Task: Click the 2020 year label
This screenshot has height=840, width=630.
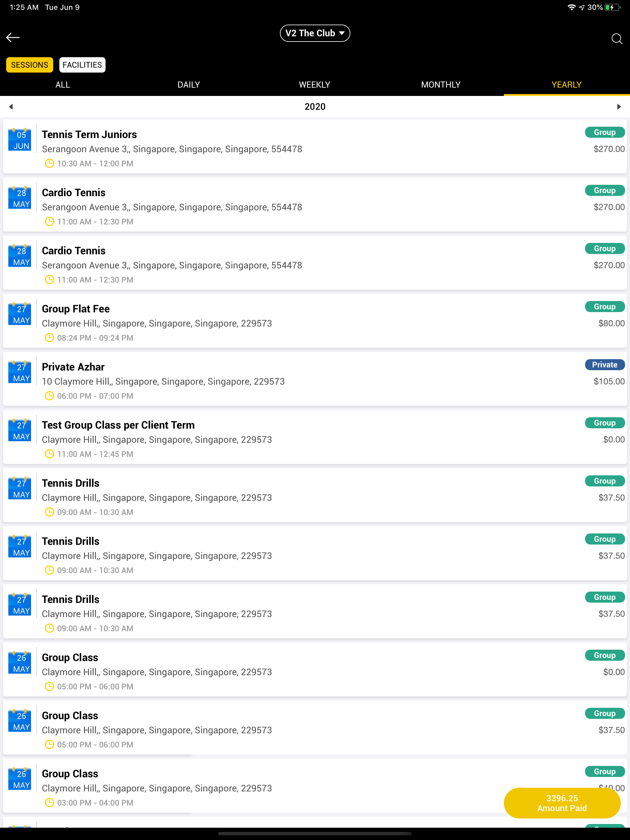Action: pyautogui.click(x=315, y=107)
